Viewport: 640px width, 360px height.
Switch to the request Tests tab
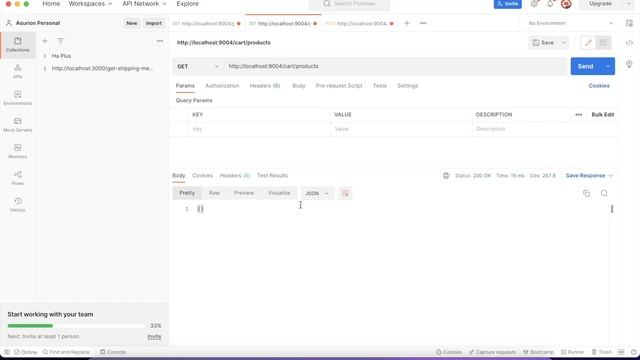[x=380, y=86]
